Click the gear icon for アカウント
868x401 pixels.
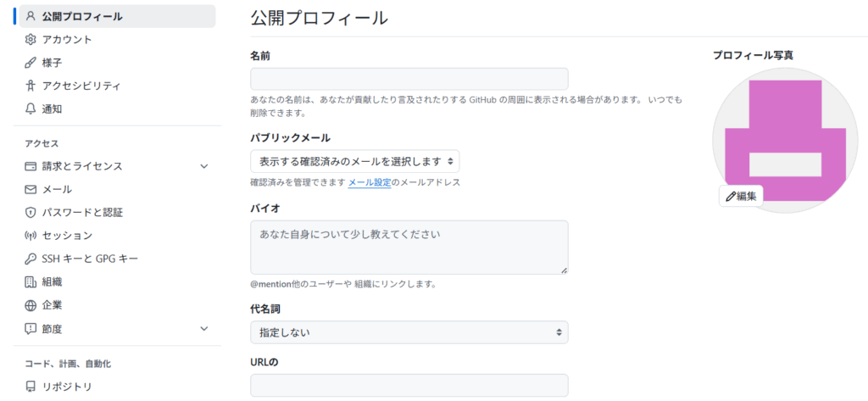click(x=31, y=40)
